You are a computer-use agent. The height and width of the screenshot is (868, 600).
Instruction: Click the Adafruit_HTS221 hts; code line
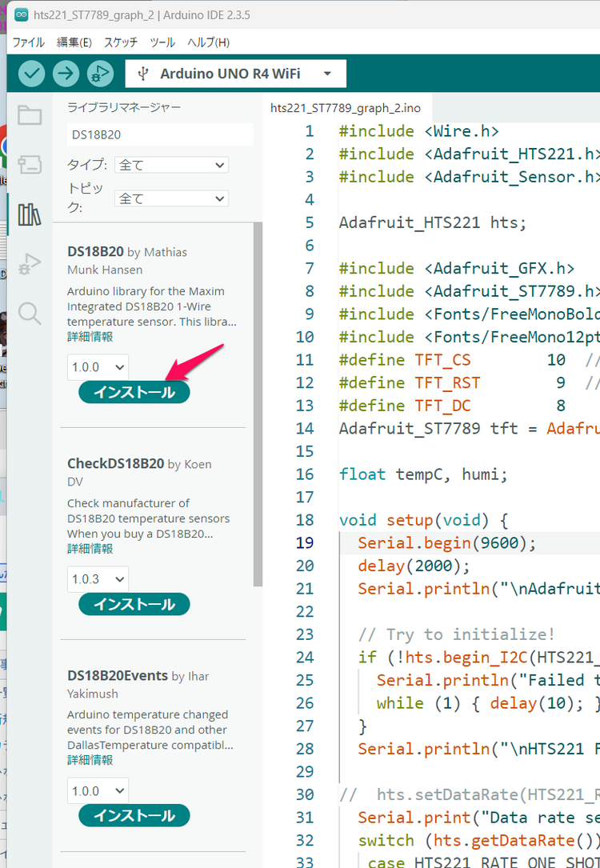tap(432, 222)
